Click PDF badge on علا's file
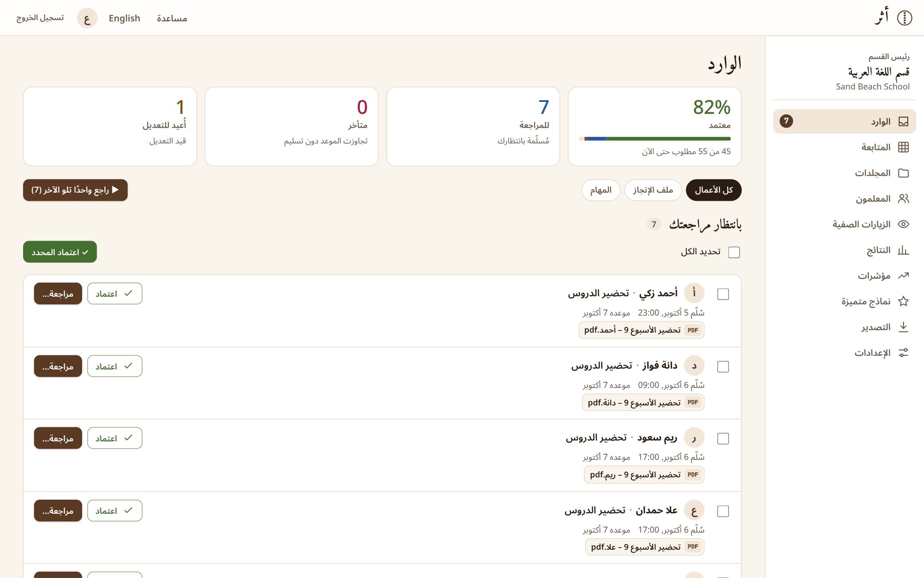924x578 pixels. (693, 547)
